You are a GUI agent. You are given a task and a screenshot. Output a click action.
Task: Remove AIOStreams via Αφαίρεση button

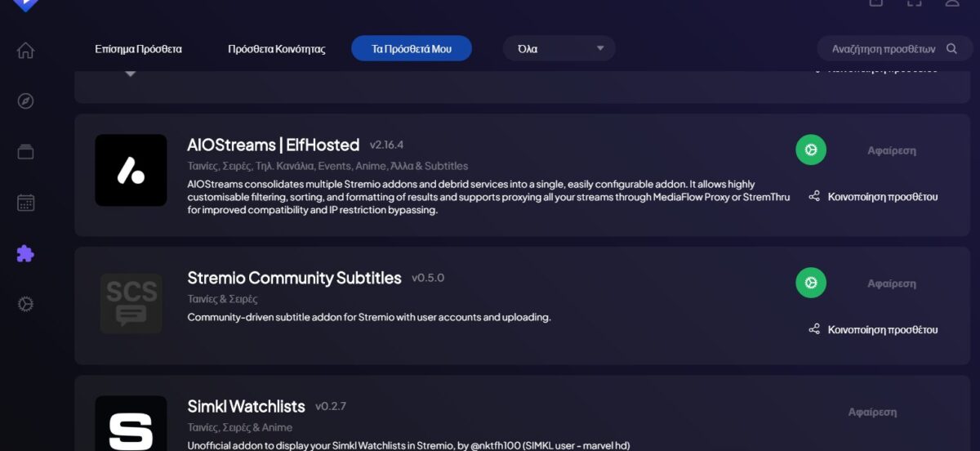892,150
